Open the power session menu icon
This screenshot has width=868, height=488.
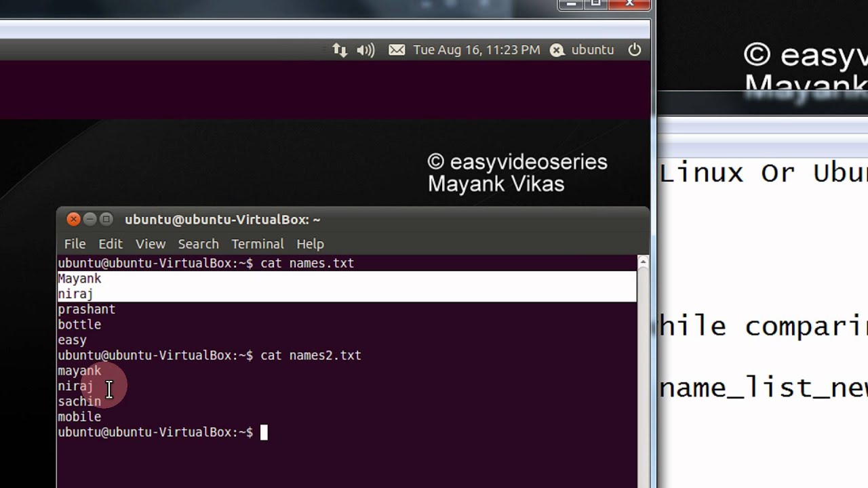pos(635,49)
